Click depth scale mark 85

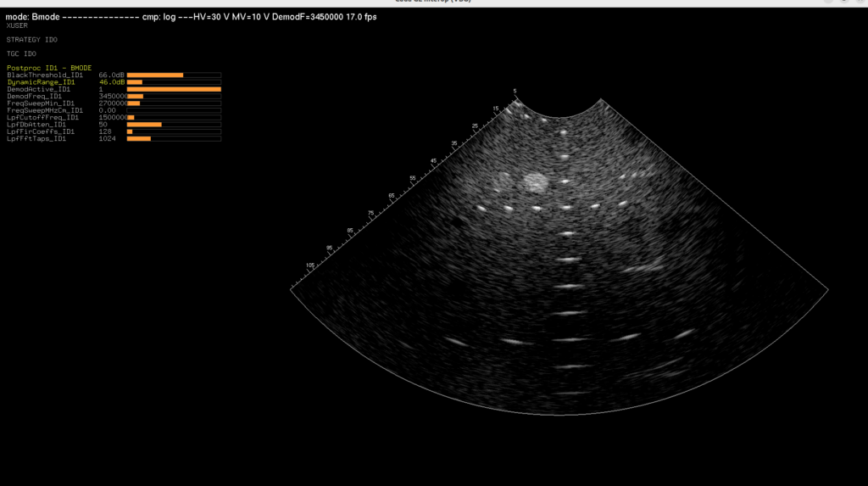pyautogui.click(x=350, y=231)
